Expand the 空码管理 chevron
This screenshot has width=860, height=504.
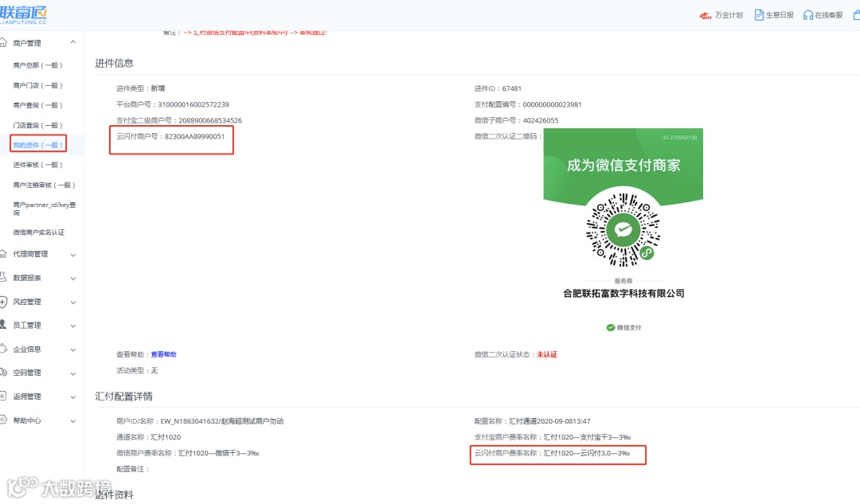73,373
